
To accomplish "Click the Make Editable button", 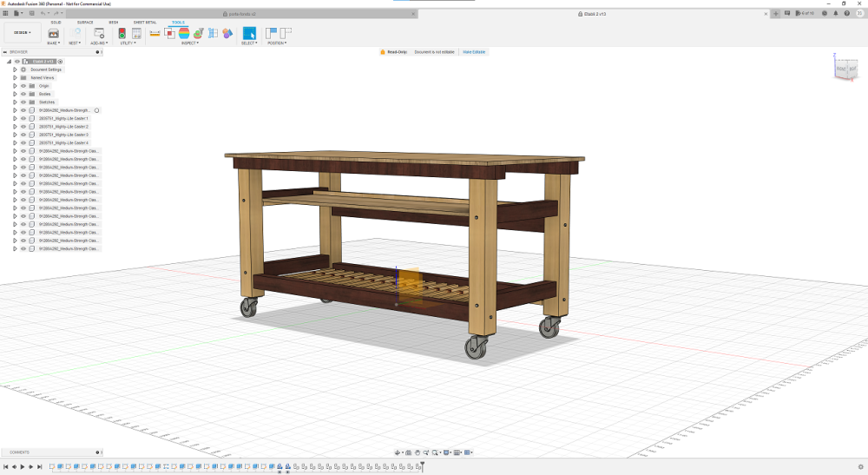I will (x=474, y=52).
